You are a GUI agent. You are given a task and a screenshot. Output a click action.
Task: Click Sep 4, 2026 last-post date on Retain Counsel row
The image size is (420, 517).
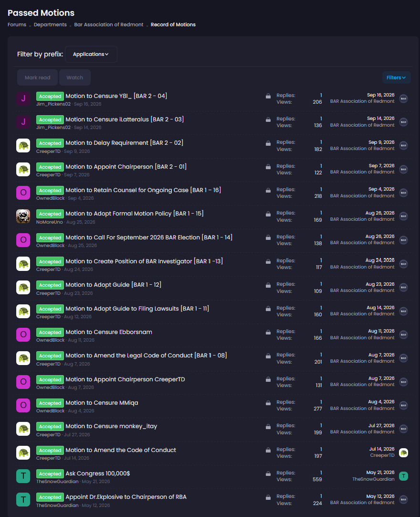pyautogui.click(x=381, y=189)
